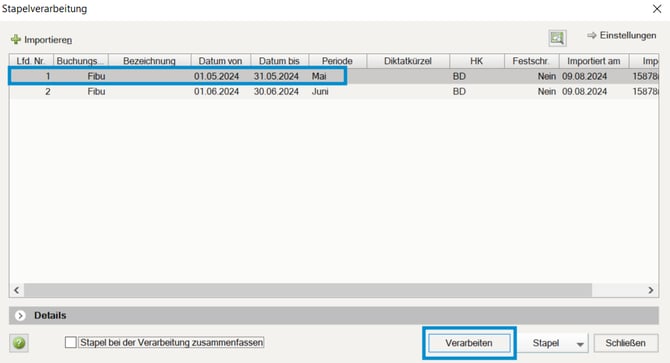The height and width of the screenshot is (363, 670).
Task: Click the Importieren label
Action: tap(48, 40)
